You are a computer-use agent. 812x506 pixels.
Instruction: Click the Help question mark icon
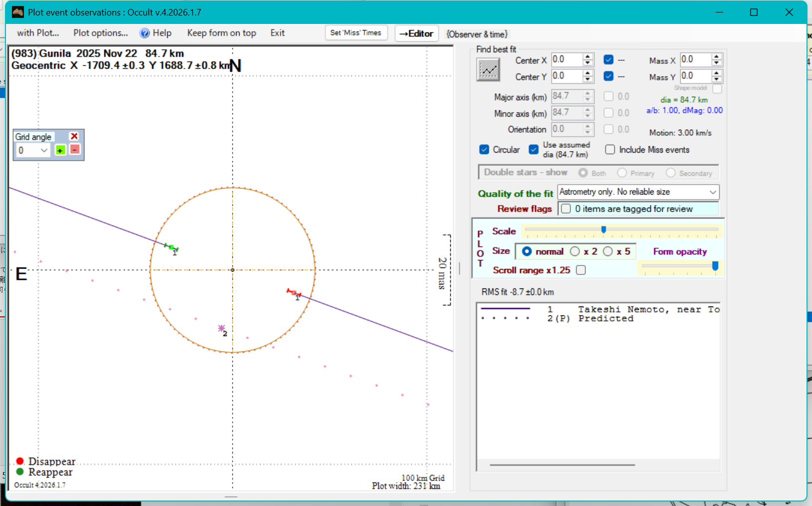(145, 33)
